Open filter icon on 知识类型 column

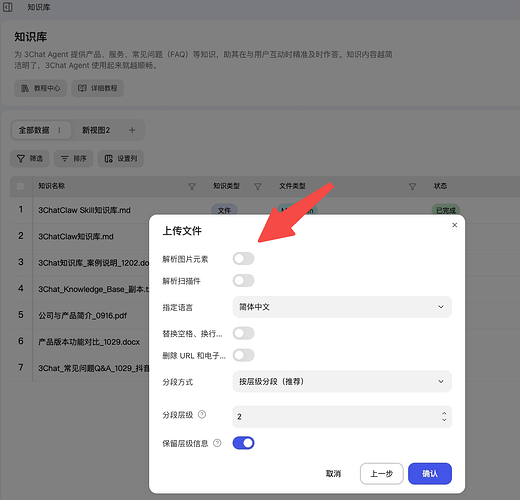point(258,186)
